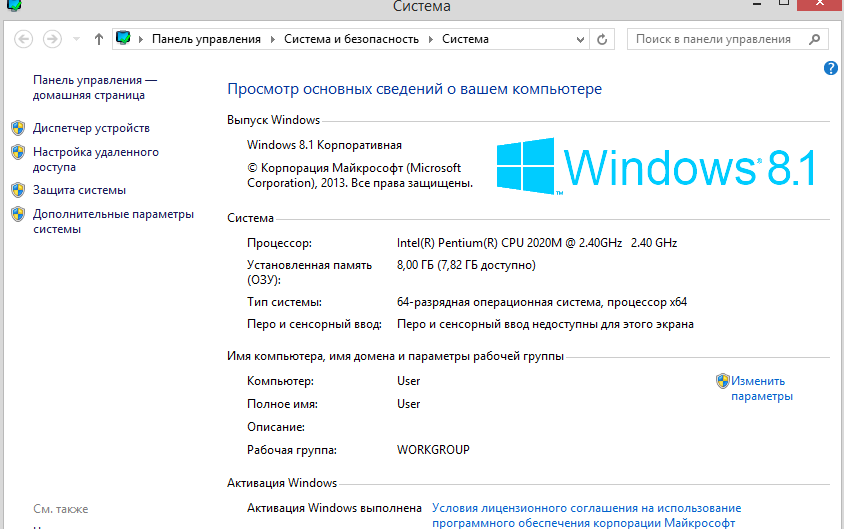Select 'Система и безопасность' breadcrumb

coord(351,39)
